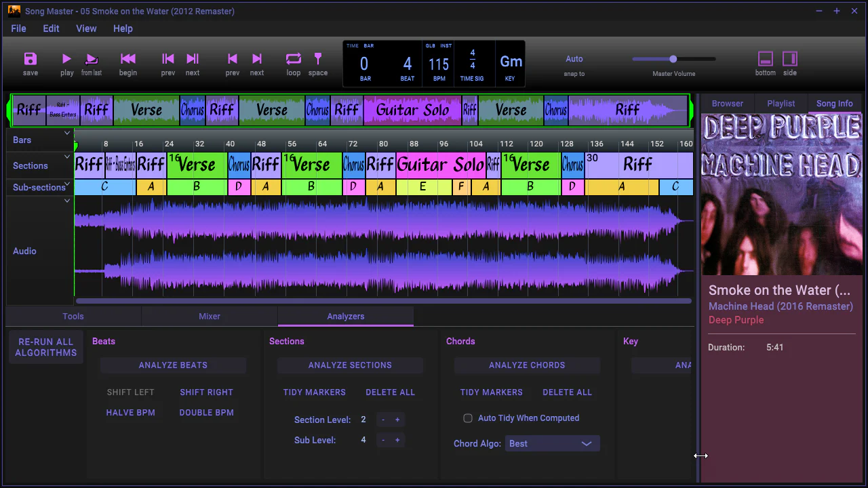The image size is (868, 488).
Task: Click RE-RUN ALL ALGORITHMS button
Action: tap(46, 347)
